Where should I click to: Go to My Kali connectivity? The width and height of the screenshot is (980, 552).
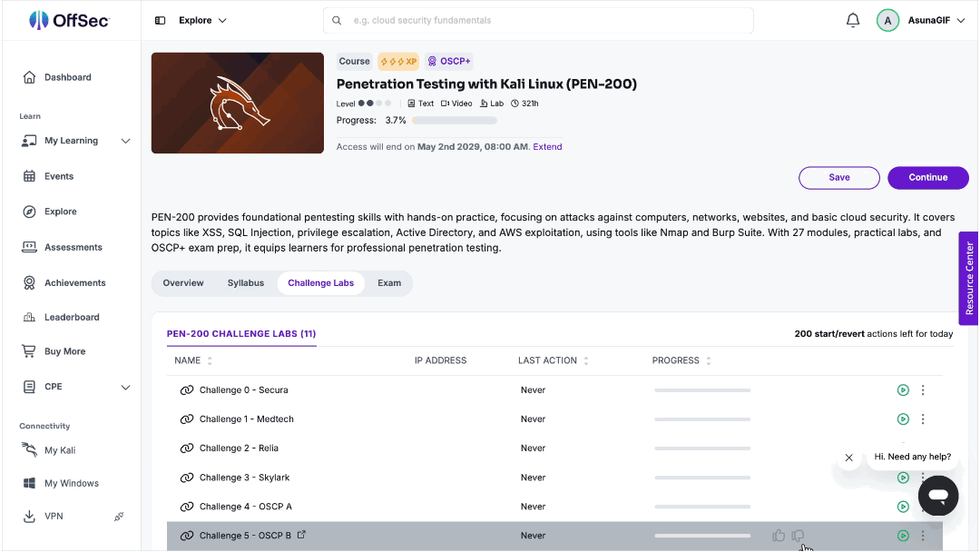click(59, 450)
